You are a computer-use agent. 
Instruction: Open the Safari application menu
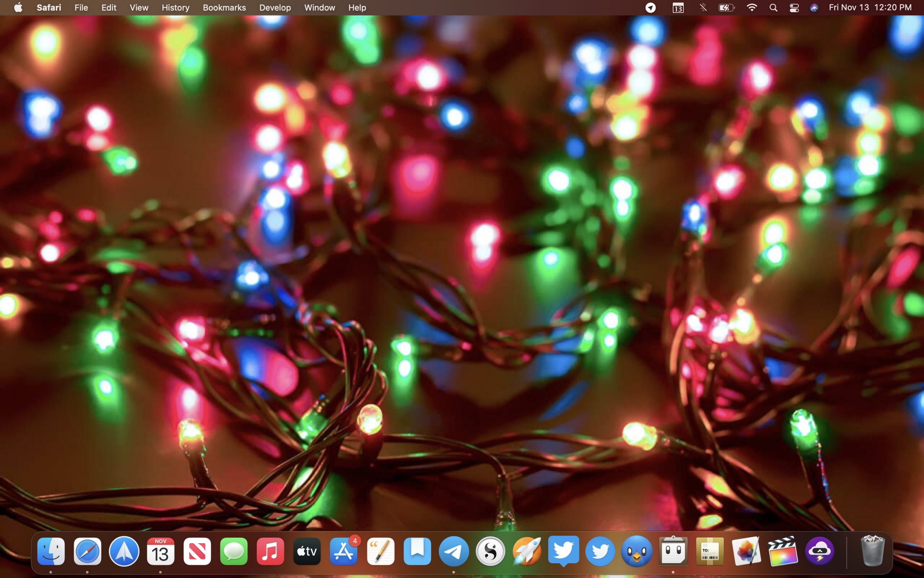coord(49,8)
